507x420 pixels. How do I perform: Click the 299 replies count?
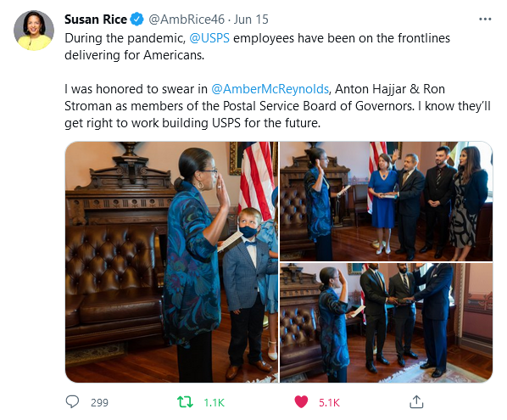tap(99, 402)
